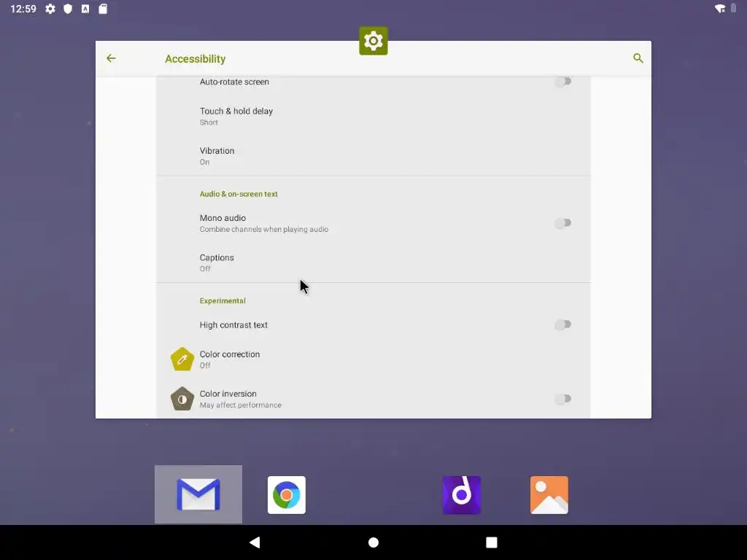Tap the Android recents square button
The image size is (747, 560).
click(492, 542)
